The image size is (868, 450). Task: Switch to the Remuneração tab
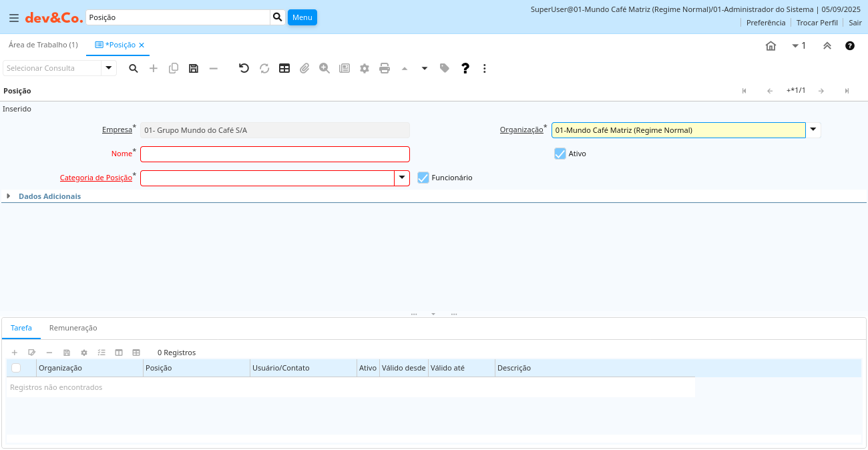(x=73, y=328)
